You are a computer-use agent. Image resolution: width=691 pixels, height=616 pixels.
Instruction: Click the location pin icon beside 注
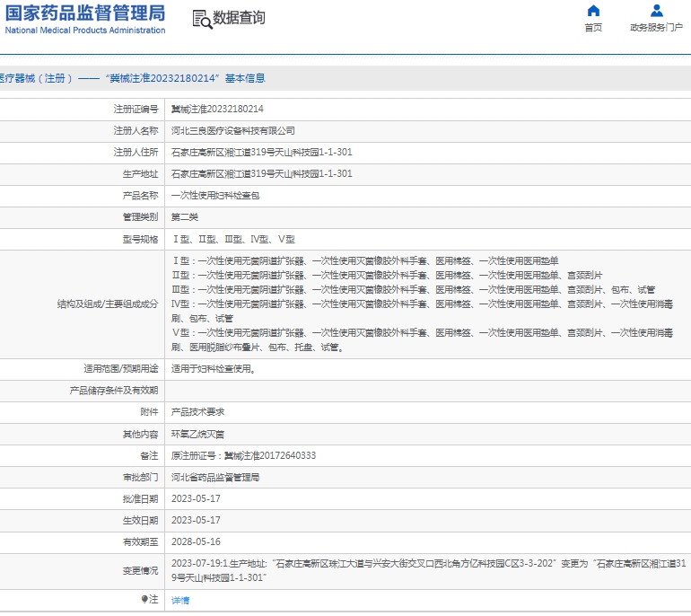pos(144,599)
